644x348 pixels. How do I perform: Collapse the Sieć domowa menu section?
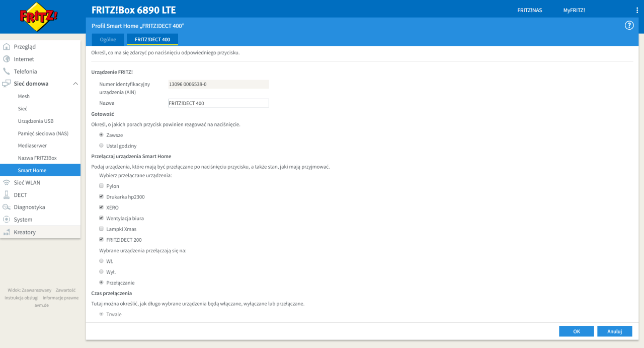pyautogui.click(x=75, y=84)
